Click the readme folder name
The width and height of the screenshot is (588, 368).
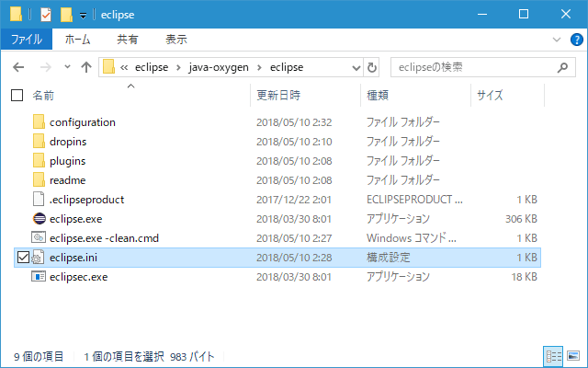[x=67, y=180]
